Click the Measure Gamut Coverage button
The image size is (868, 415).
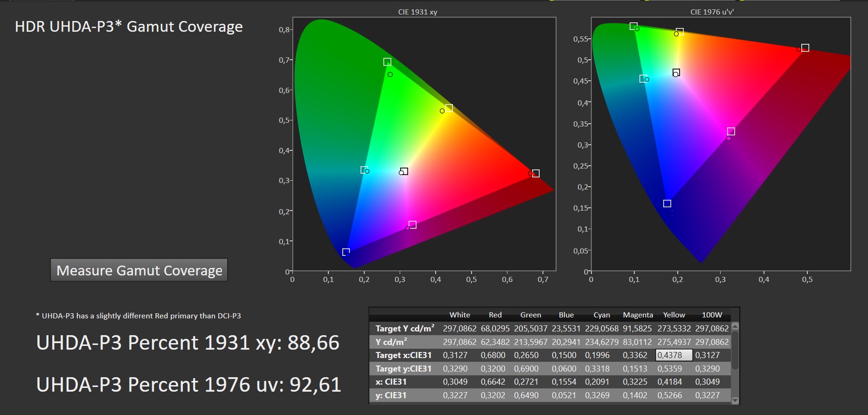point(139,270)
